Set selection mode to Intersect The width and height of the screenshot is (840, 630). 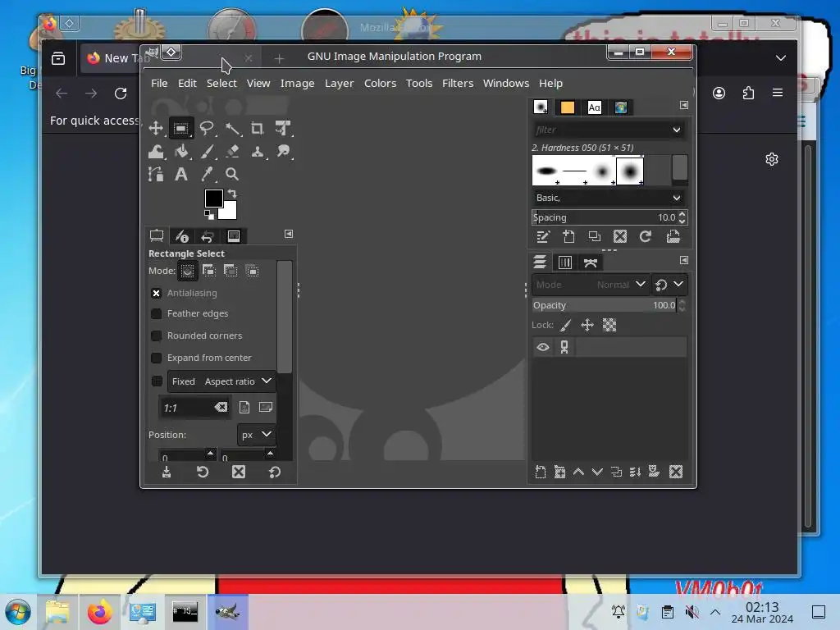(x=252, y=271)
